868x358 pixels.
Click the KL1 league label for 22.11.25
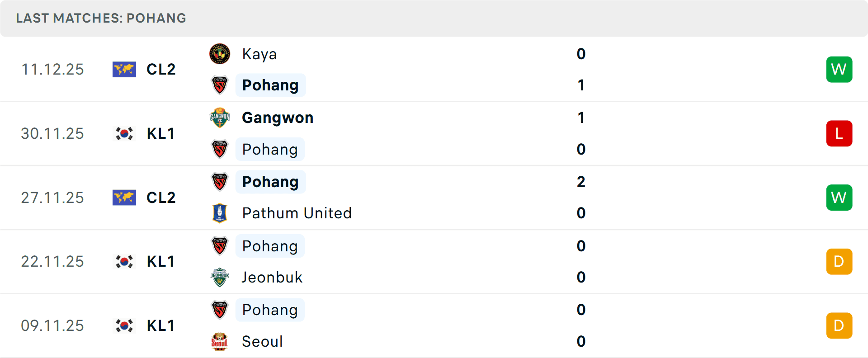pos(161,262)
